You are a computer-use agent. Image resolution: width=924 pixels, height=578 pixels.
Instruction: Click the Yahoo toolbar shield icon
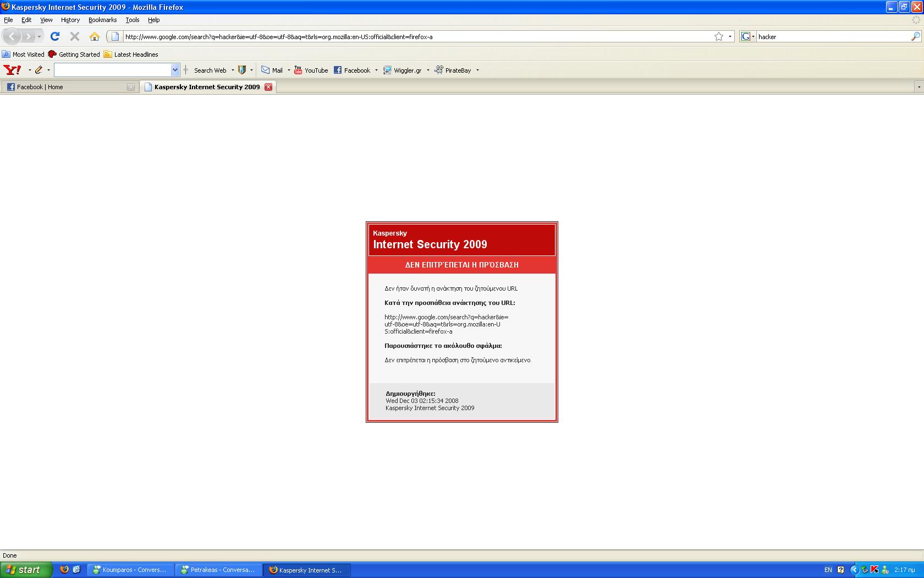[x=242, y=70]
